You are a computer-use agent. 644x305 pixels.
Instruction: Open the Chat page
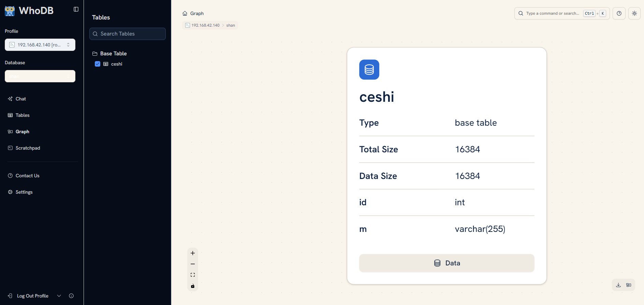coord(20,99)
